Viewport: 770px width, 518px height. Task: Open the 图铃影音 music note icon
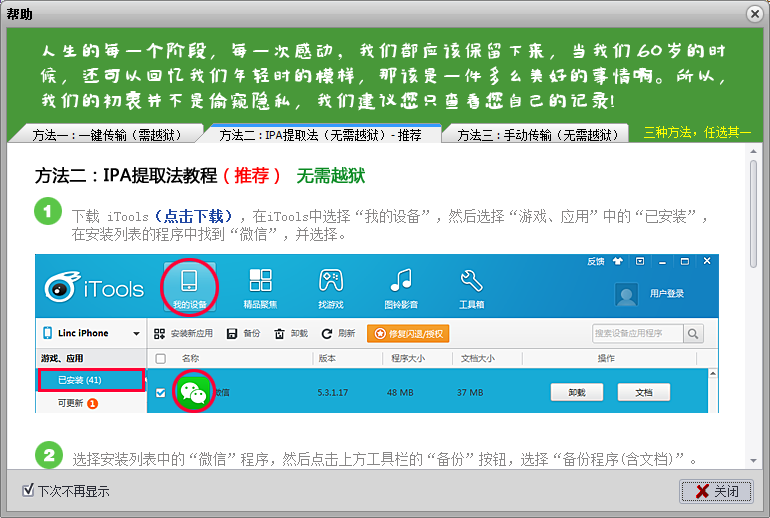(401, 281)
